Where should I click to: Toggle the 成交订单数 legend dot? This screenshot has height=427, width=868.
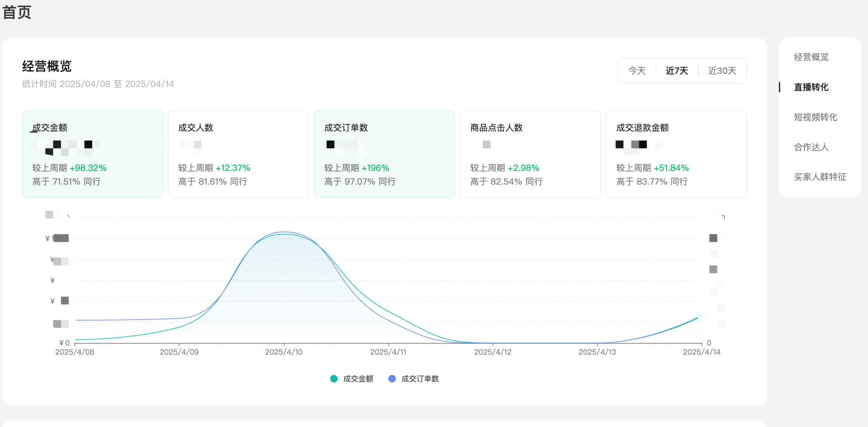coord(392,379)
